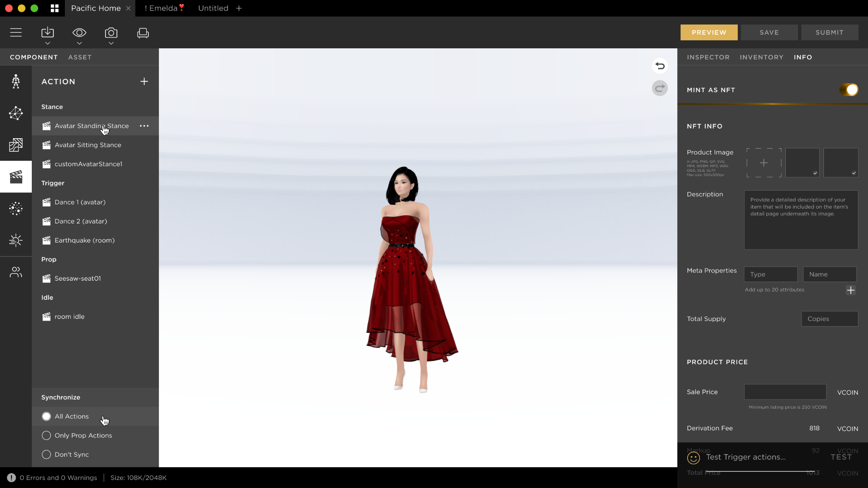Screen dimensions: 868x488
Task: Select the avatar skeleton tool in sidebar
Action: pos(16,81)
